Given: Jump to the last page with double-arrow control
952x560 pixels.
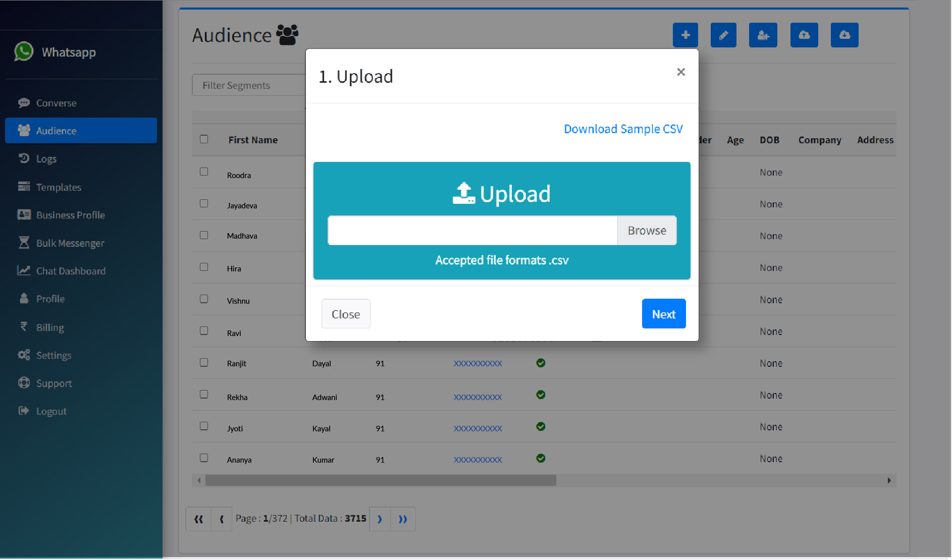Looking at the screenshot, I should 403,519.
